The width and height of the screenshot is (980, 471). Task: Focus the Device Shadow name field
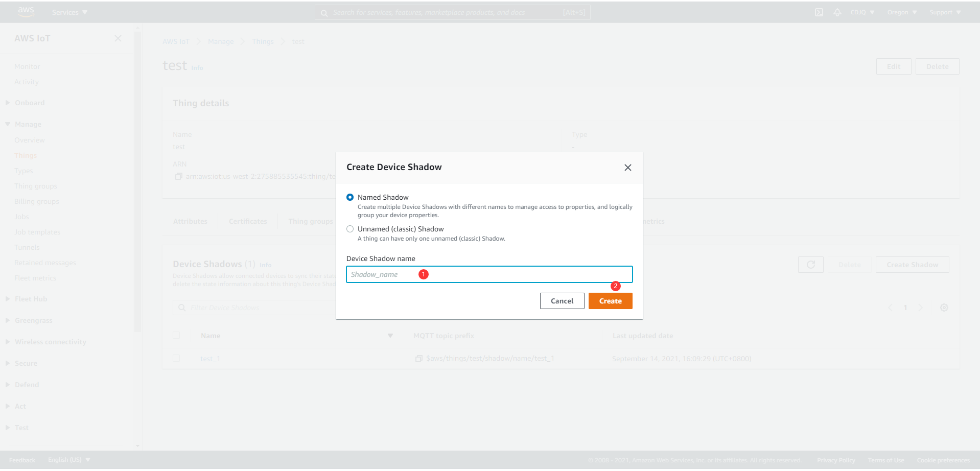point(489,274)
